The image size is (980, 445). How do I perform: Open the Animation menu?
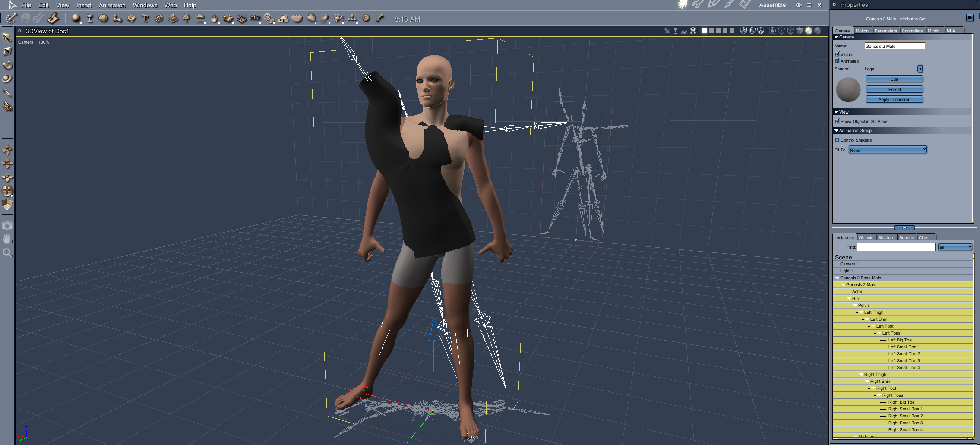pos(112,5)
